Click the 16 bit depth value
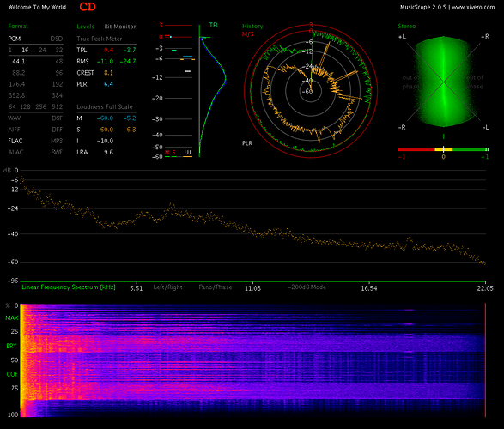 pos(25,50)
